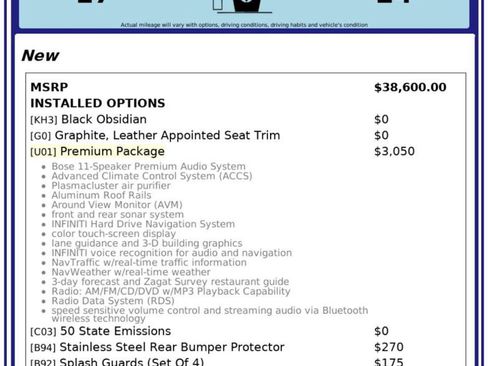488x366 pixels.
Task: Click Around View Monitor (AVM) bullet
Action: click(117, 205)
